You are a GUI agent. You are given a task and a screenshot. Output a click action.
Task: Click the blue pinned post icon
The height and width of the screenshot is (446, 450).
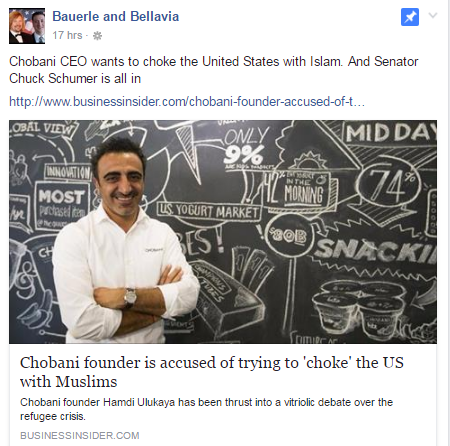[410, 17]
